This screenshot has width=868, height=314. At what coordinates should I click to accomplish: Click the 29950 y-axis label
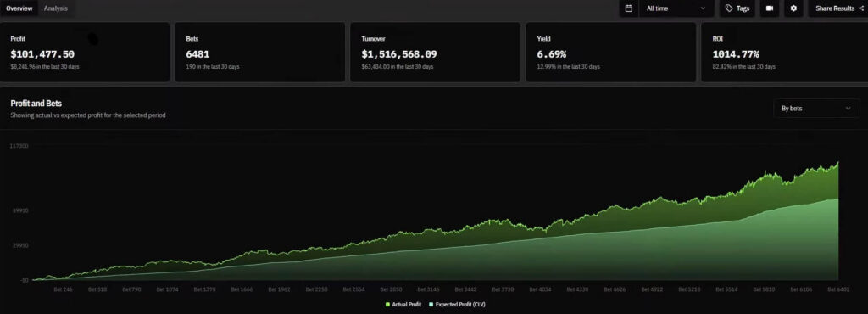click(20, 245)
